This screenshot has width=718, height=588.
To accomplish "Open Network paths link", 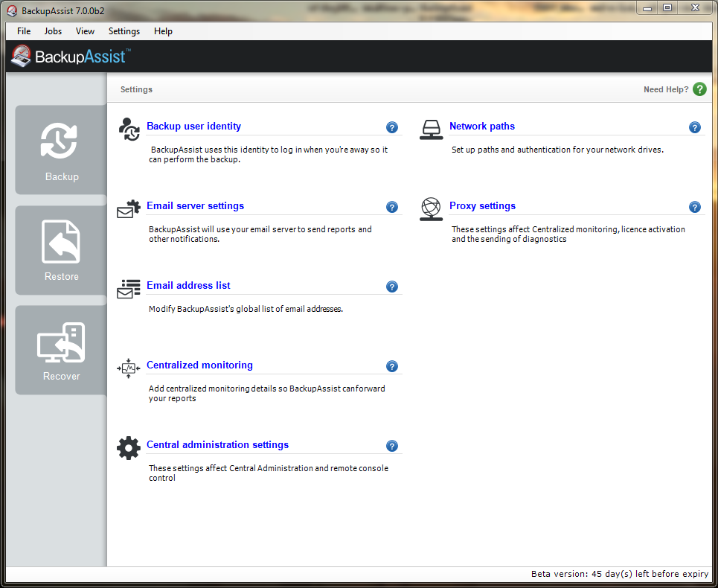I will tap(482, 126).
